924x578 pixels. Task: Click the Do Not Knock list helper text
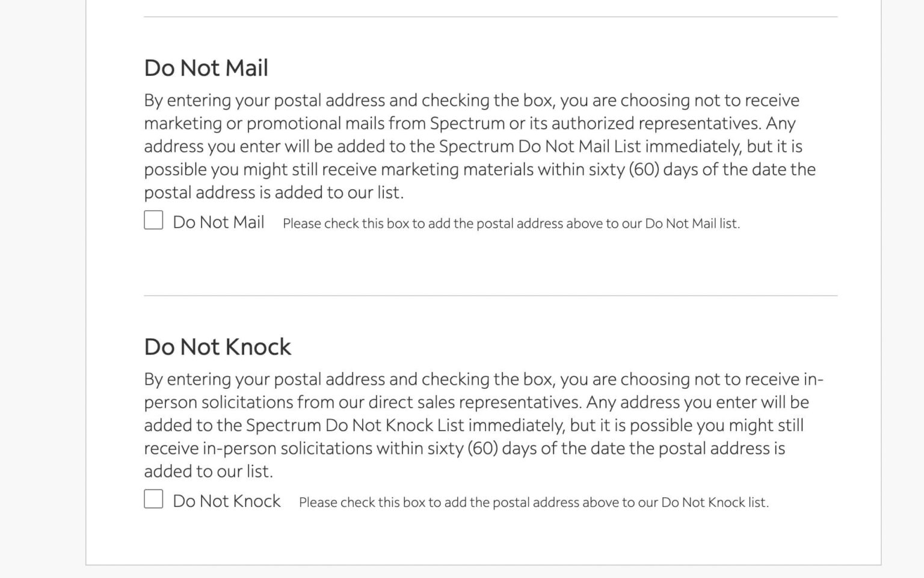pos(533,502)
